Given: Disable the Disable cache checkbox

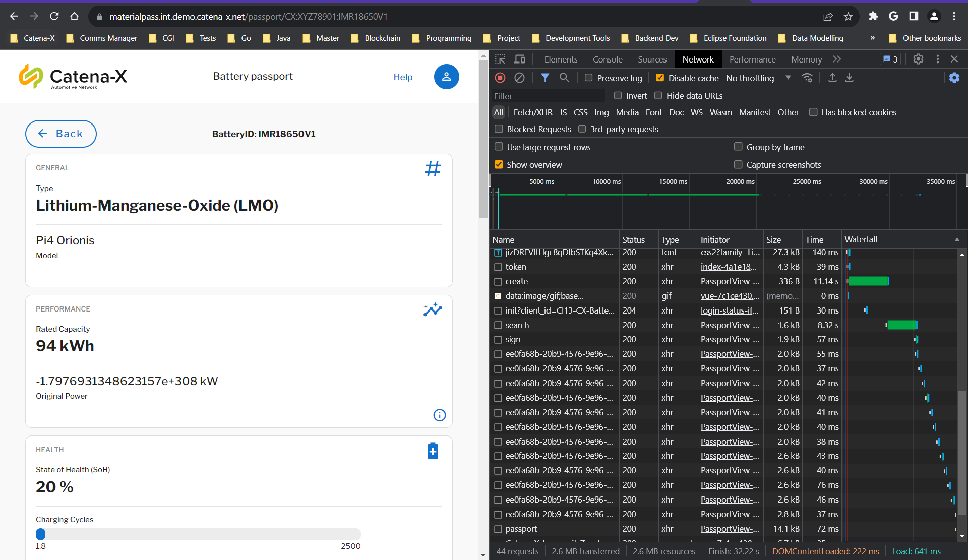Looking at the screenshot, I should tap(659, 77).
